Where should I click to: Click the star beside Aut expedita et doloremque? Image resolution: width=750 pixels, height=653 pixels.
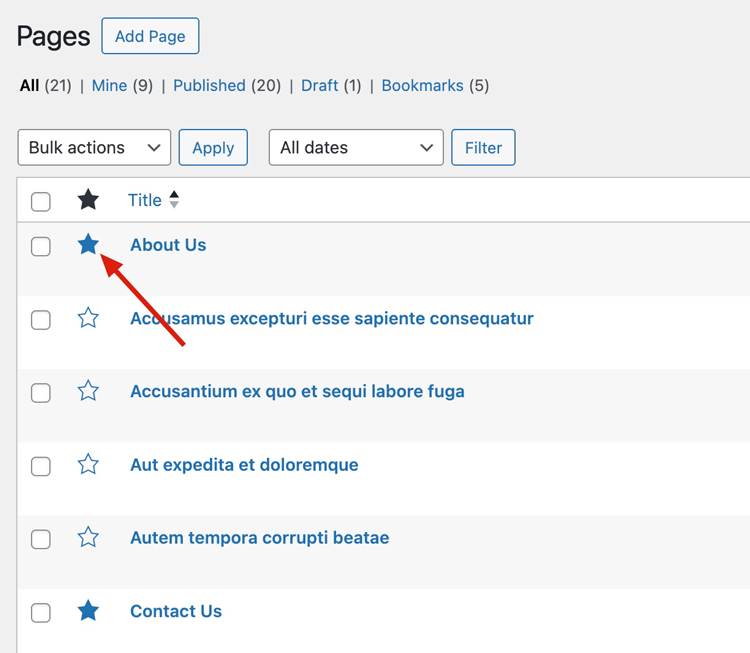coord(88,464)
